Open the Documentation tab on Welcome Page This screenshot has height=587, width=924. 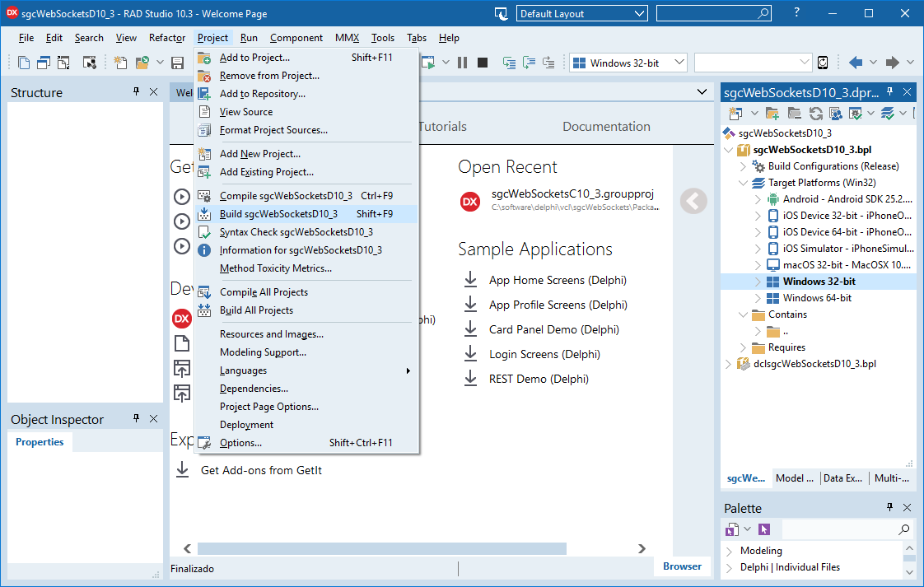[606, 126]
